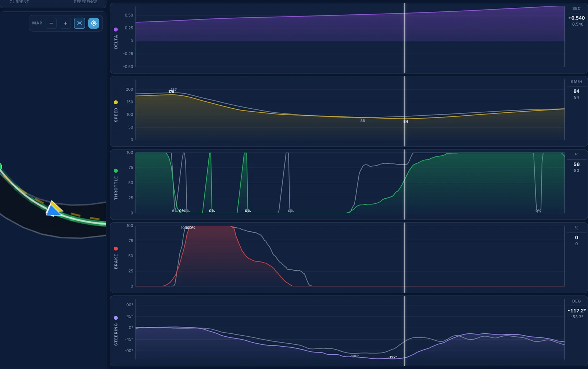
Task: Click the 56 percent throttle readout
Action: point(576,164)
